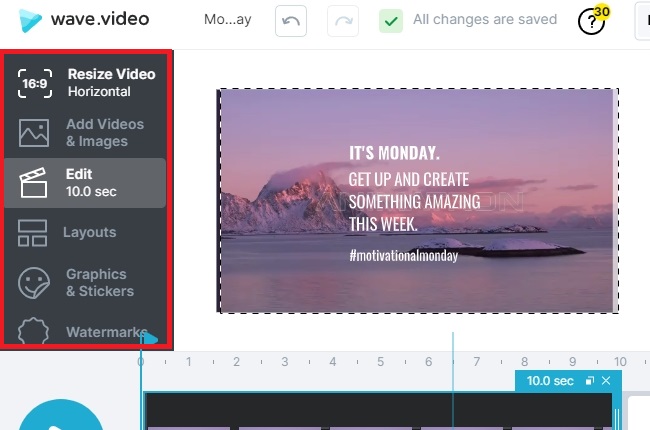Redo the last undone change
The width and height of the screenshot is (650, 430).
coord(343,21)
